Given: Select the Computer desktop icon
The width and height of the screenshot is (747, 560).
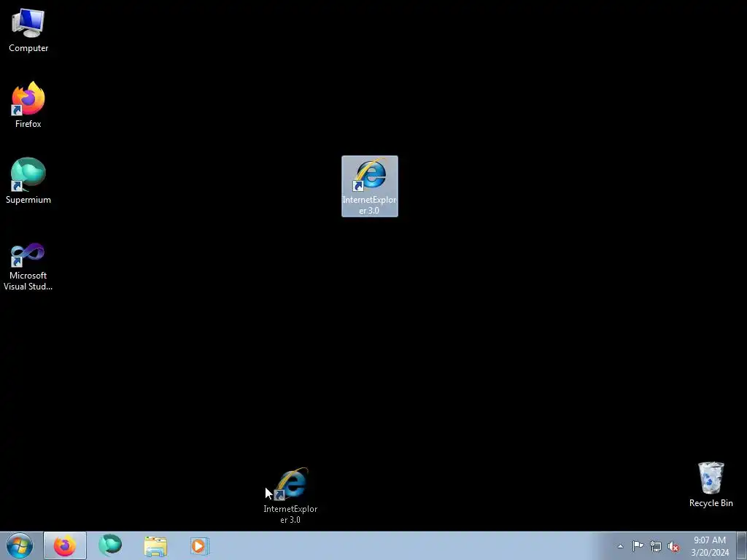Looking at the screenshot, I should (28, 31).
